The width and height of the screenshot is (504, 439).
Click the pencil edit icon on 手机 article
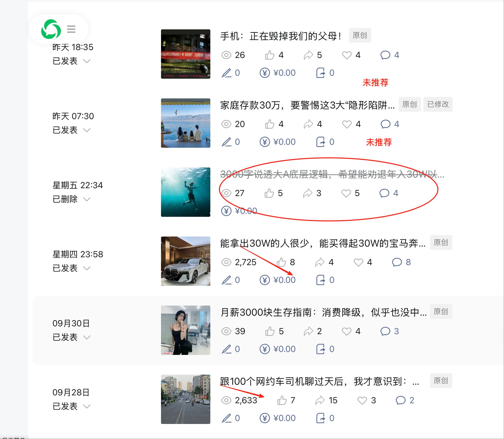[226, 73]
